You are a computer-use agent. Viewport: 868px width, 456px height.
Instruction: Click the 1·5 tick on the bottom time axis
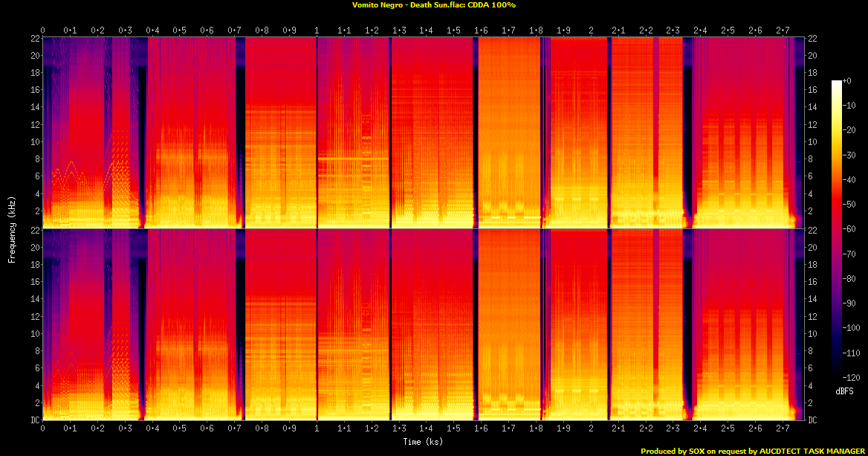453,429
